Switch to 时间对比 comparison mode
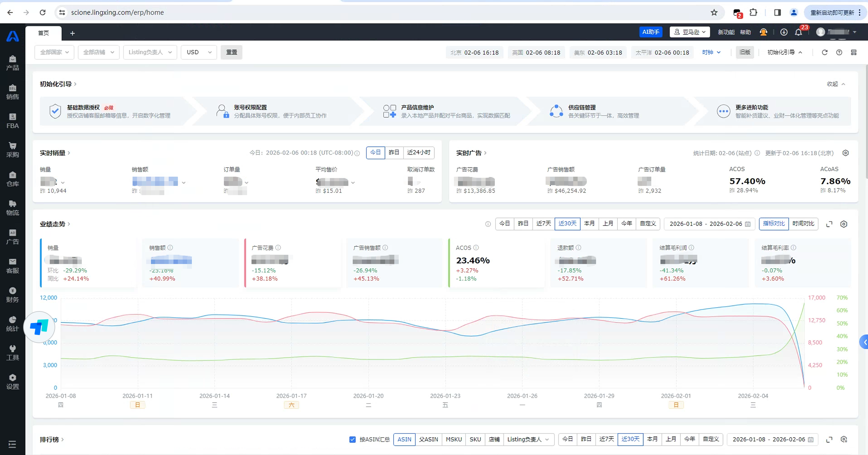Viewport: 868px width, 455px height. [x=803, y=224]
